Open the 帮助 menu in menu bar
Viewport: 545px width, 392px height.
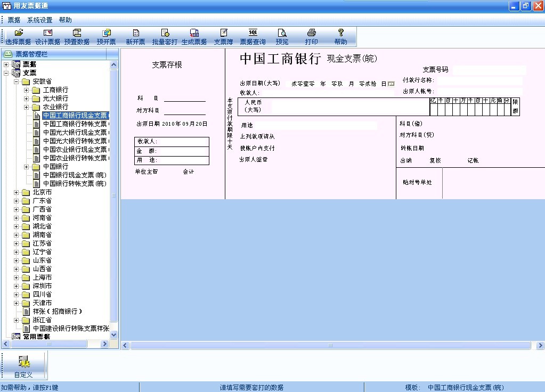pos(66,20)
